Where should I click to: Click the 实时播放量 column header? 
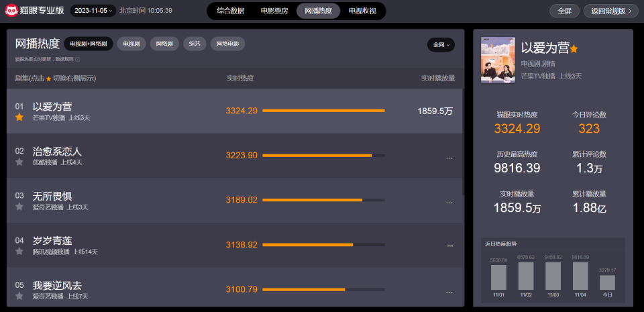(438, 78)
